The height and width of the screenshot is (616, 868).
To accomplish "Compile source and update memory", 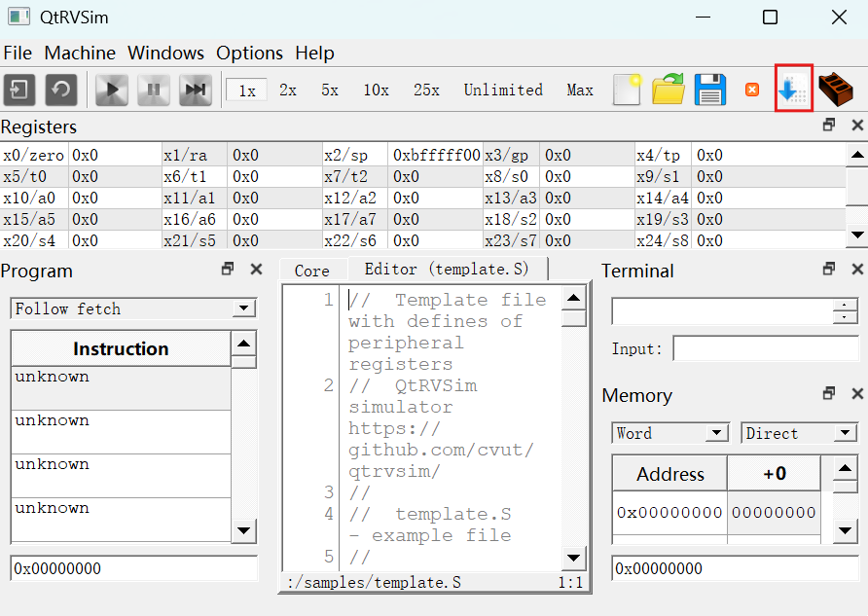I will tap(793, 90).
